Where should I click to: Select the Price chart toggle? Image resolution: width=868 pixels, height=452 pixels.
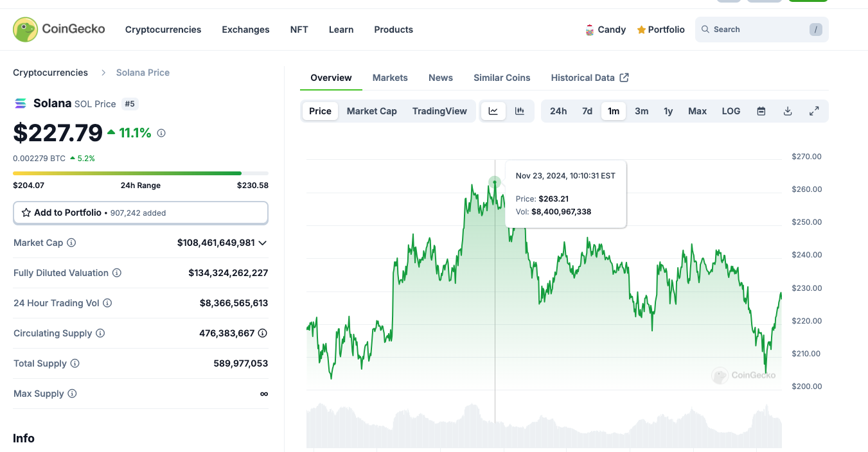(x=320, y=111)
